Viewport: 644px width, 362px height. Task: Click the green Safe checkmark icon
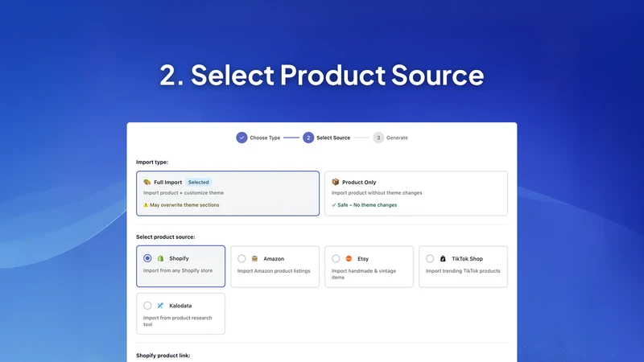pyautogui.click(x=333, y=205)
